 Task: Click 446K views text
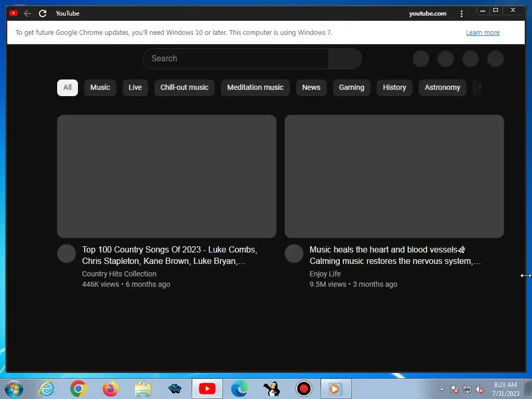click(x=100, y=284)
